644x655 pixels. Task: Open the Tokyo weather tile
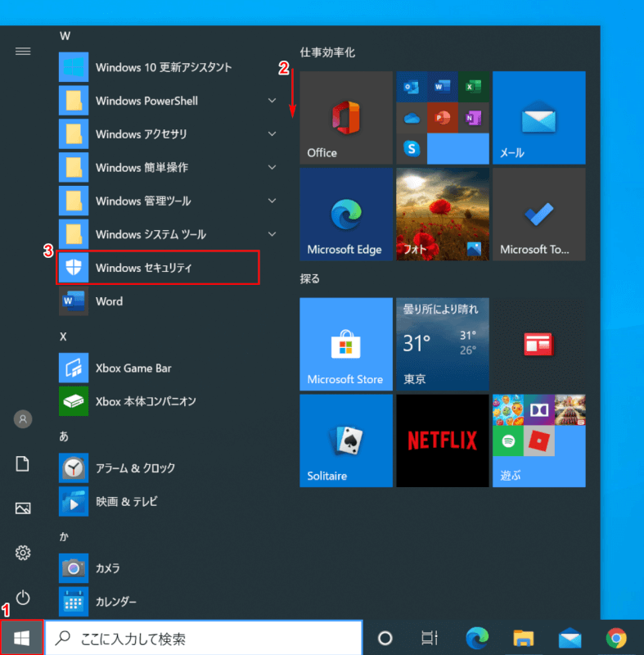[x=443, y=344]
